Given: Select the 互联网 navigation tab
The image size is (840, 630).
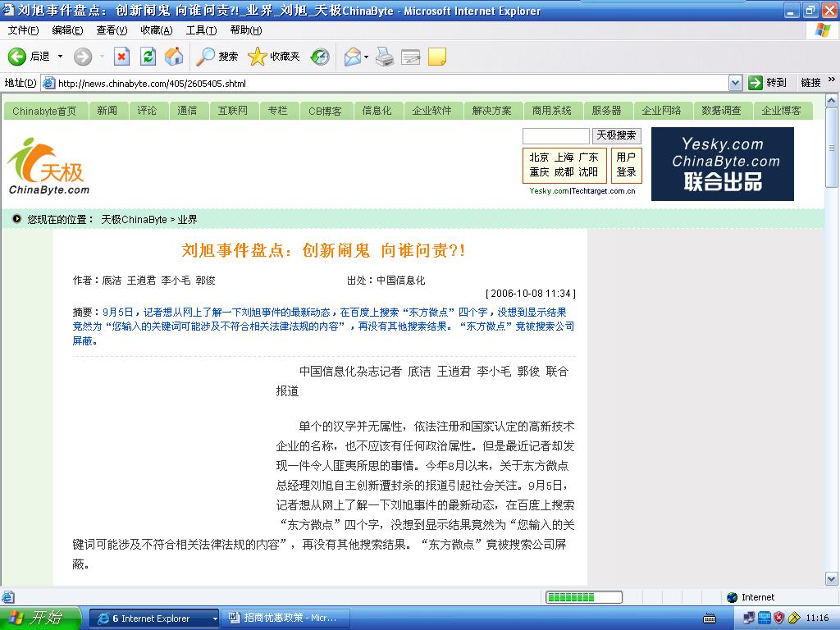Looking at the screenshot, I should click(x=233, y=111).
